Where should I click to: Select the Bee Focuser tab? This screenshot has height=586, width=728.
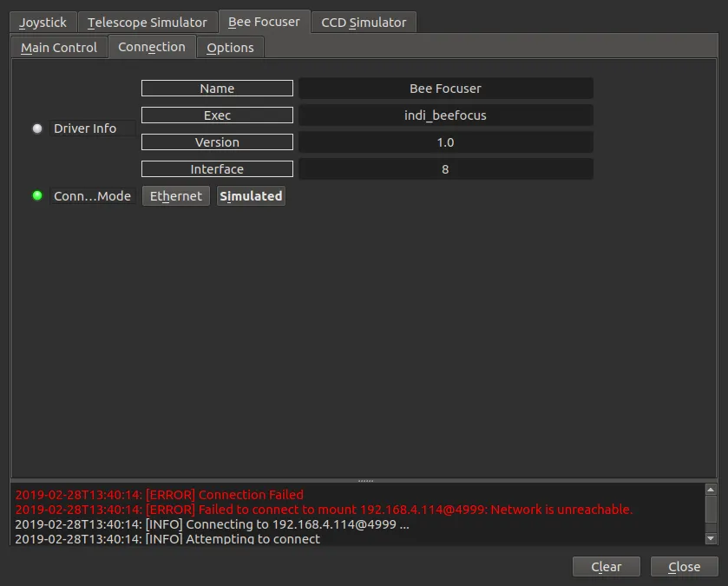[x=264, y=22]
